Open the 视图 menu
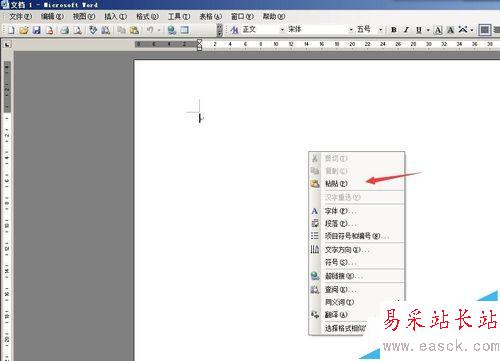This screenshot has height=361, width=500. click(84, 16)
